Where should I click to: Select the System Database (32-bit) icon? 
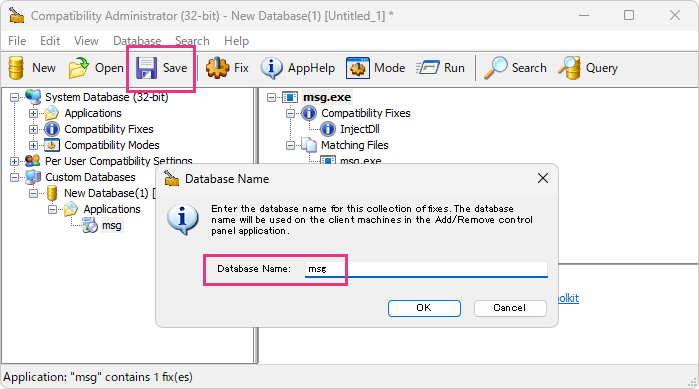click(33, 97)
